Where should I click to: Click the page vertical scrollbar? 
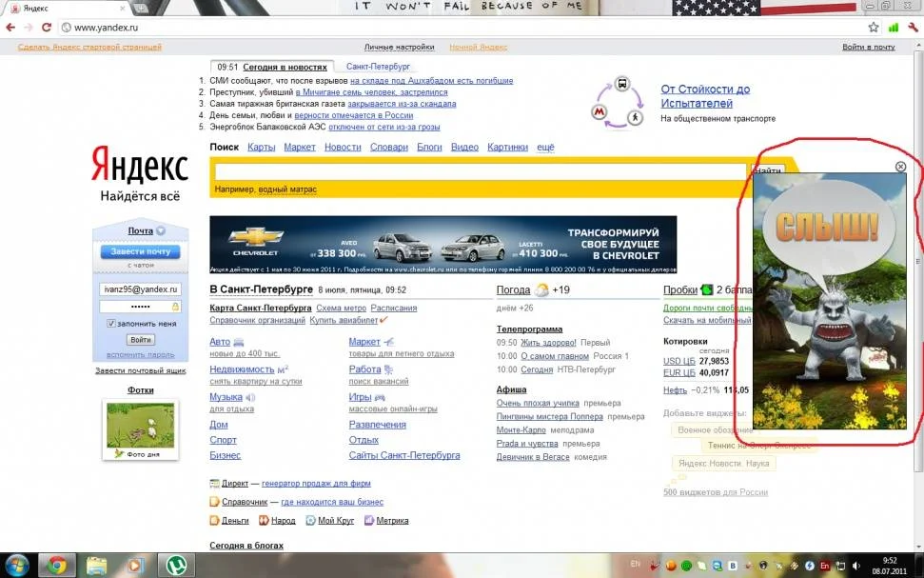point(918,260)
